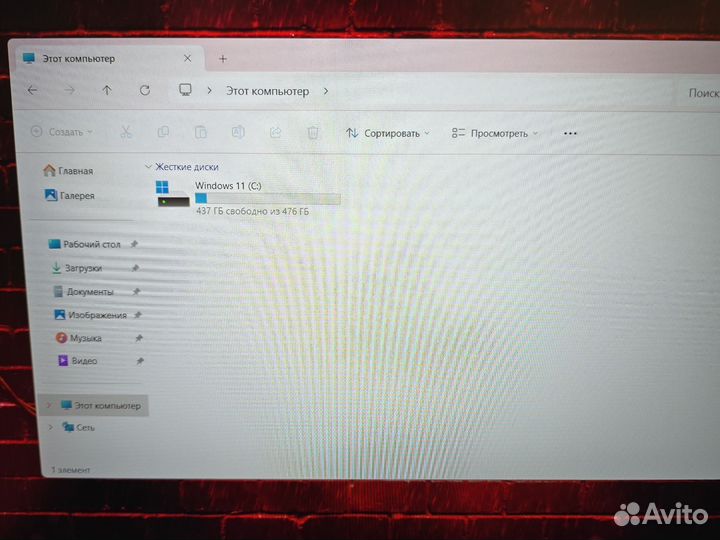Go back with the left arrow
Image resolution: width=720 pixels, height=540 pixels.
pyautogui.click(x=32, y=90)
